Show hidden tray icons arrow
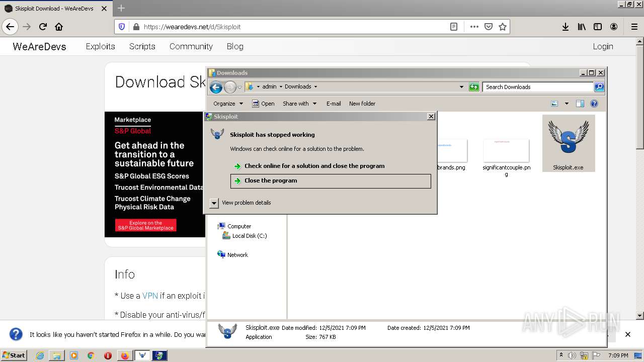Image resolution: width=644 pixels, height=362 pixels. click(561, 355)
